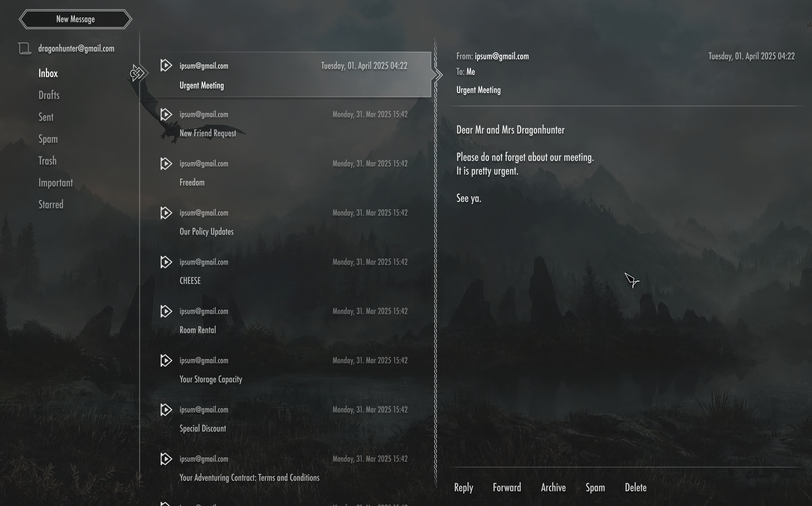Screen dimensions: 812x506
Task: Forward the open email
Action: point(507,488)
